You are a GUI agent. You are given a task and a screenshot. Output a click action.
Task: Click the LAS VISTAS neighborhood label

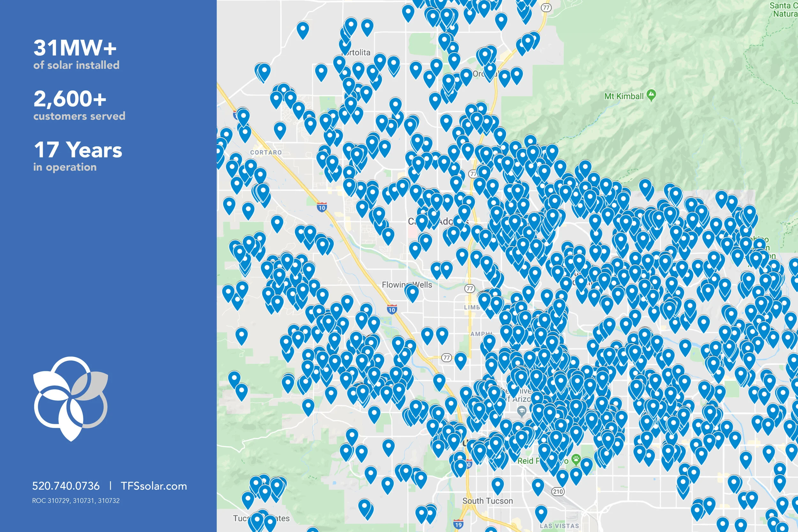click(x=560, y=526)
